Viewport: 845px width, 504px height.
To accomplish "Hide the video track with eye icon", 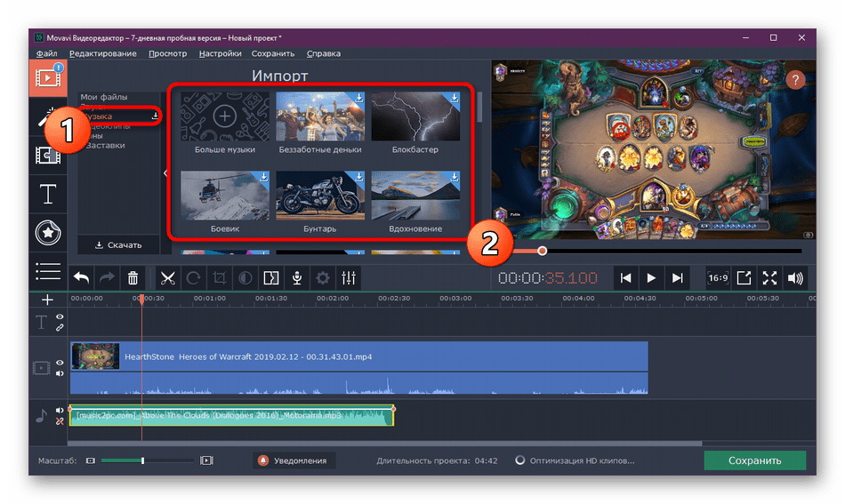I will pos(60,363).
